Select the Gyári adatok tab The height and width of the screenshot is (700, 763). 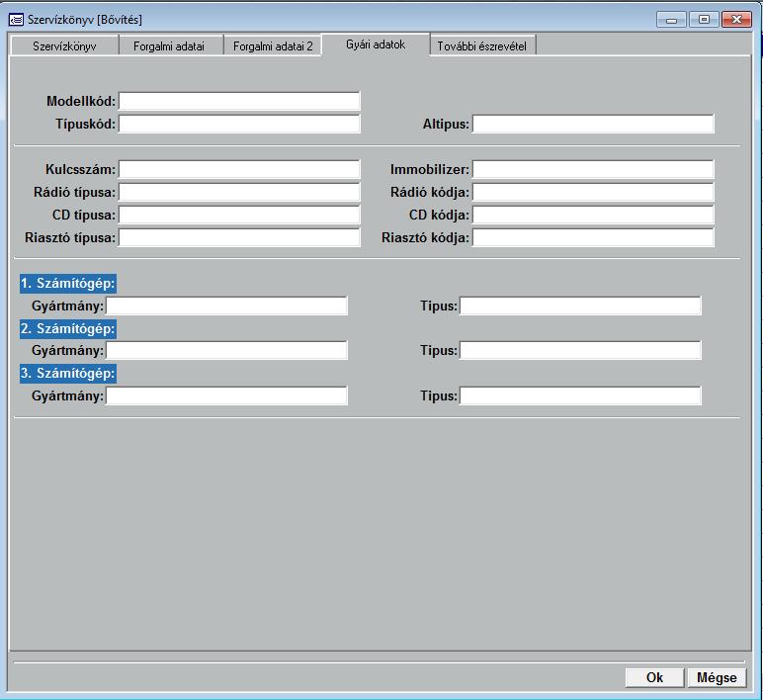(376, 44)
